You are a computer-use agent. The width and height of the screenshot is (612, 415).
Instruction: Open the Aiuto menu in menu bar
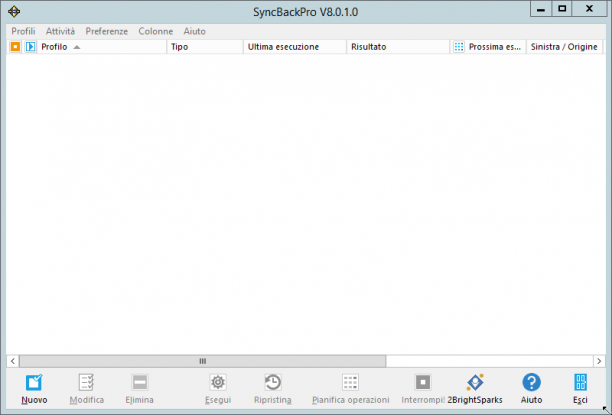pyautogui.click(x=194, y=31)
